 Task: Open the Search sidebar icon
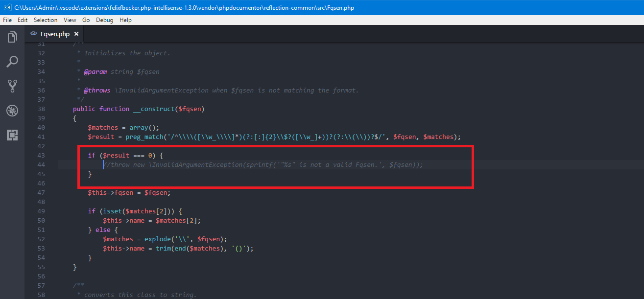pyautogui.click(x=12, y=61)
